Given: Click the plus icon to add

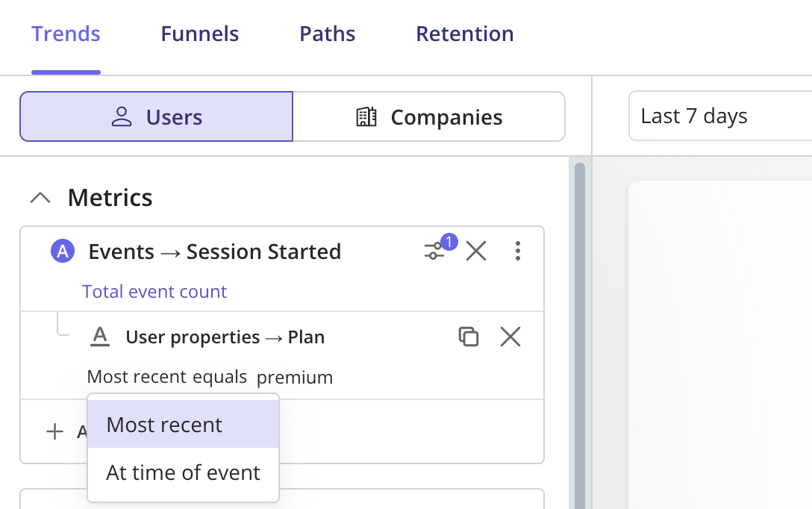Looking at the screenshot, I should [54, 431].
